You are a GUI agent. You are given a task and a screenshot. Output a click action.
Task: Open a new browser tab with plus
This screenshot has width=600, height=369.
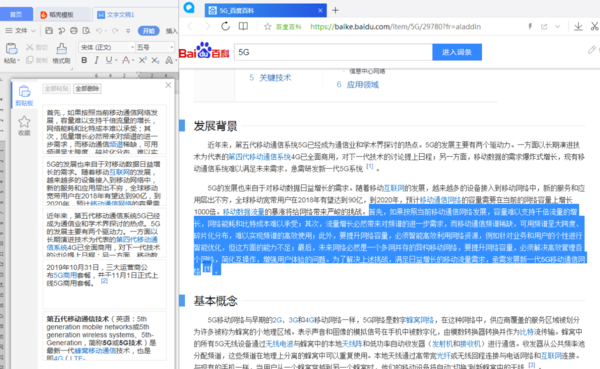coord(335,10)
